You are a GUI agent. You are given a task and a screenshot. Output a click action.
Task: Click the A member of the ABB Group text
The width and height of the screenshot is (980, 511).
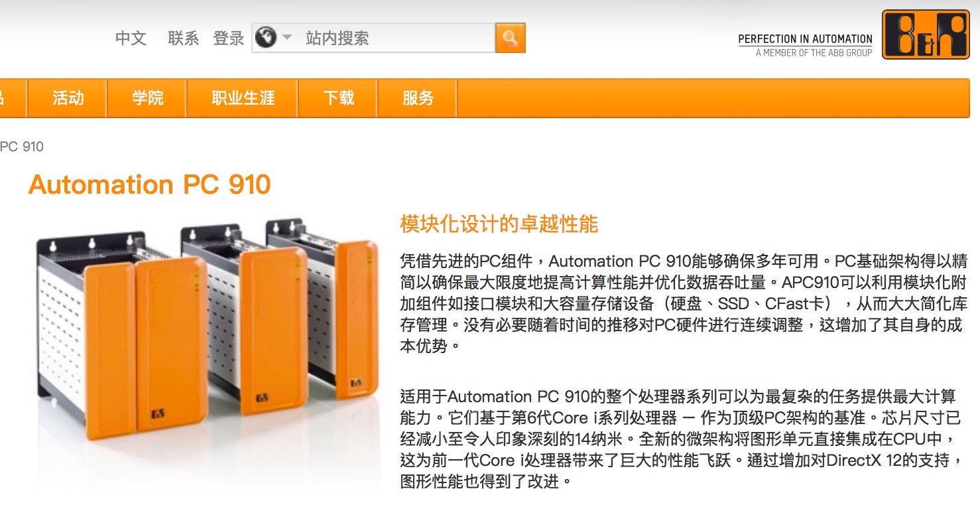coord(814,52)
